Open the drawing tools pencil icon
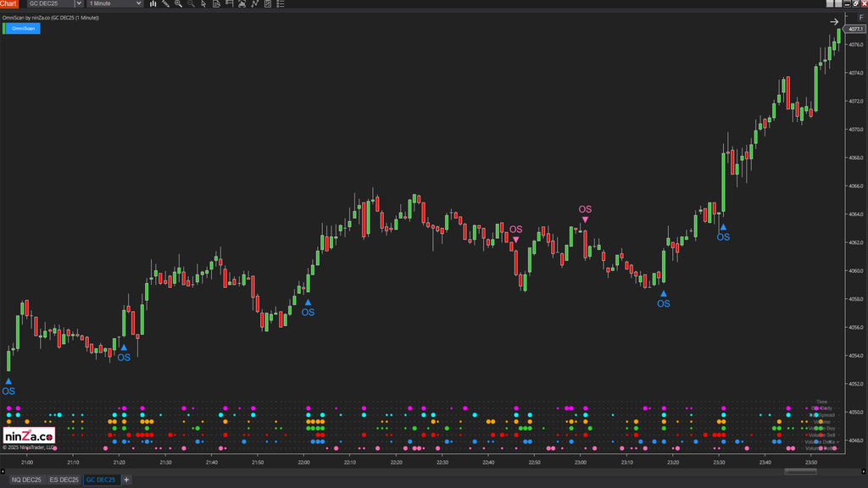 pyautogui.click(x=166, y=4)
